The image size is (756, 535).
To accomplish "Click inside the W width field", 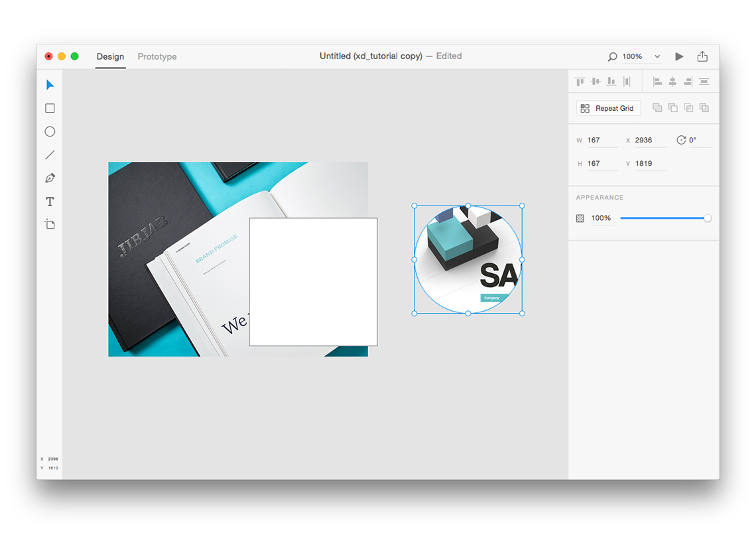I will click(x=600, y=140).
